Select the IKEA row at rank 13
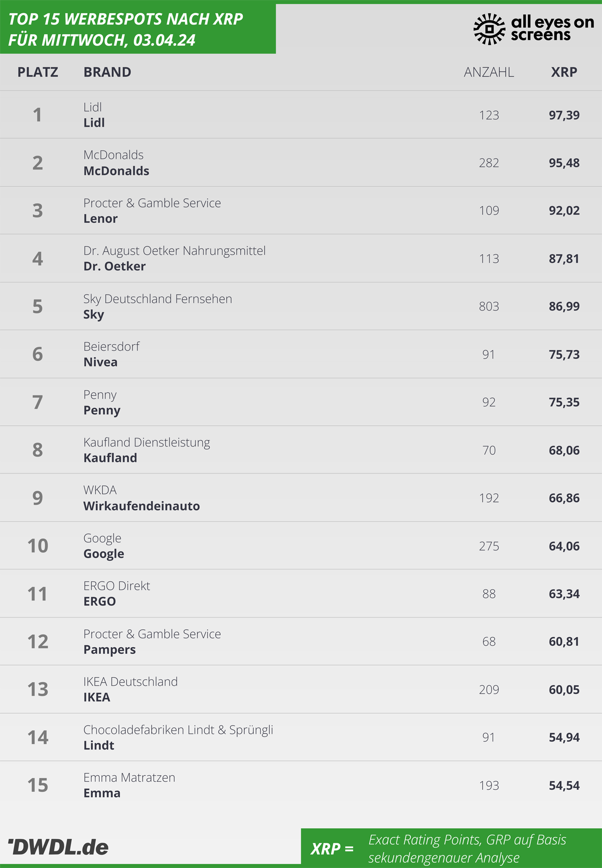 (x=301, y=690)
